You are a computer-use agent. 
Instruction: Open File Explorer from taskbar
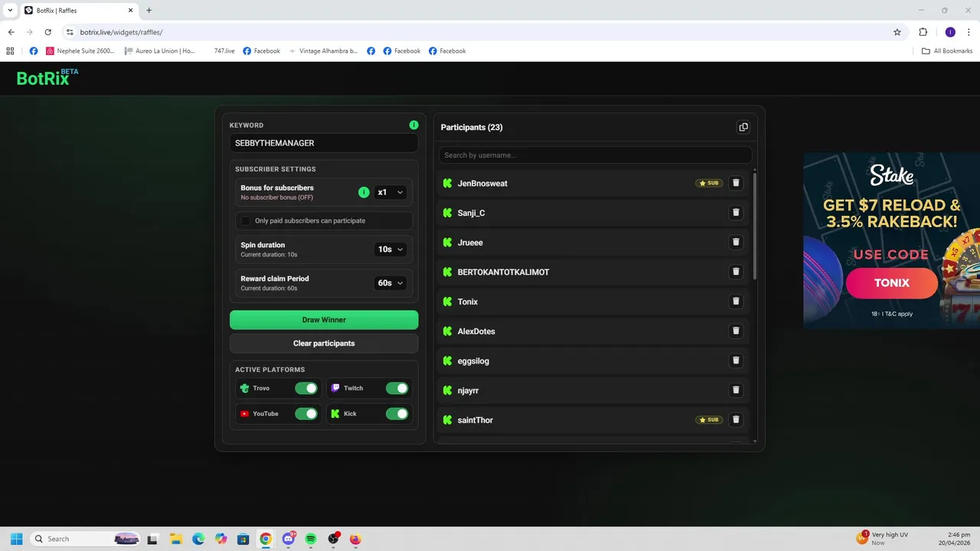175,539
